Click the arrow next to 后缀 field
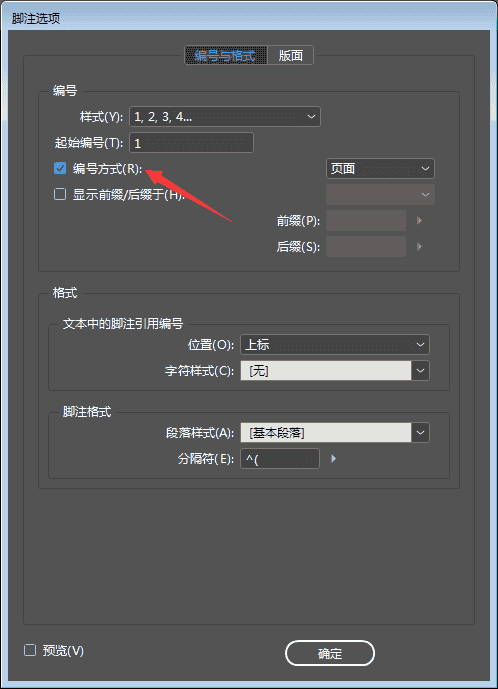498x689 pixels. point(419,247)
